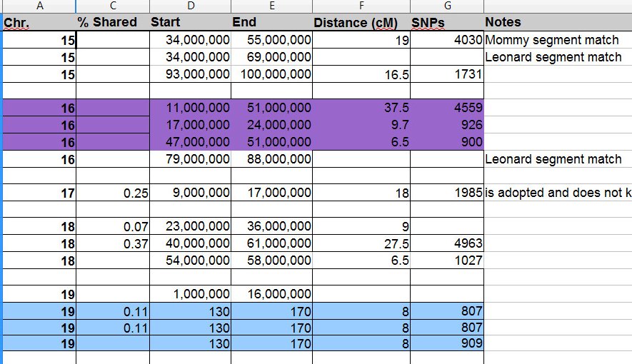Select the Start value 93,000,000
The image size is (632, 364).
(190, 74)
